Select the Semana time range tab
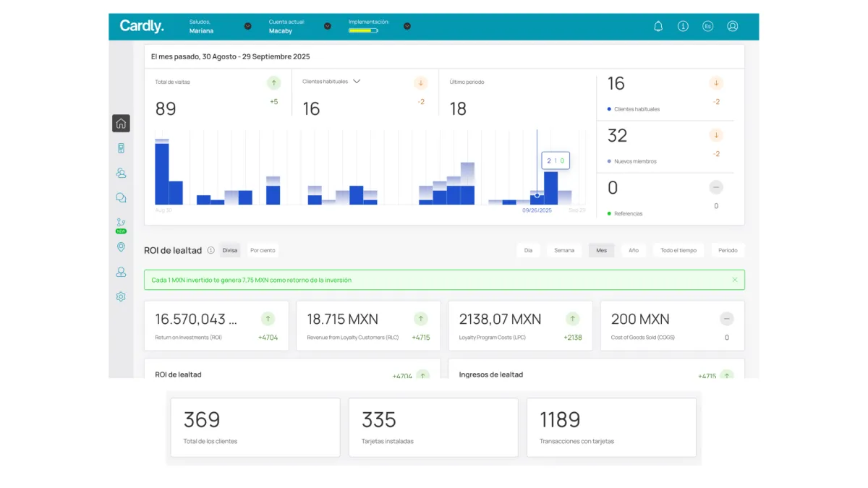The height and width of the screenshot is (488, 868). click(x=564, y=250)
